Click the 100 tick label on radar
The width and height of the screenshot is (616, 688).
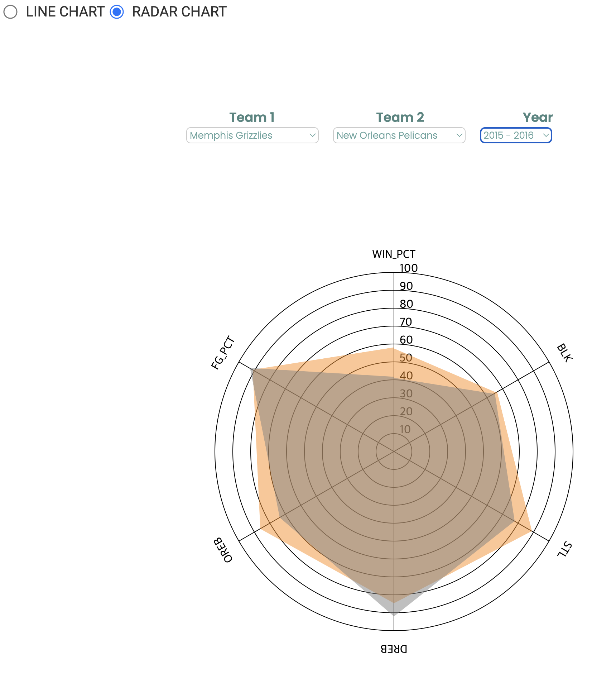[x=409, y=268]
